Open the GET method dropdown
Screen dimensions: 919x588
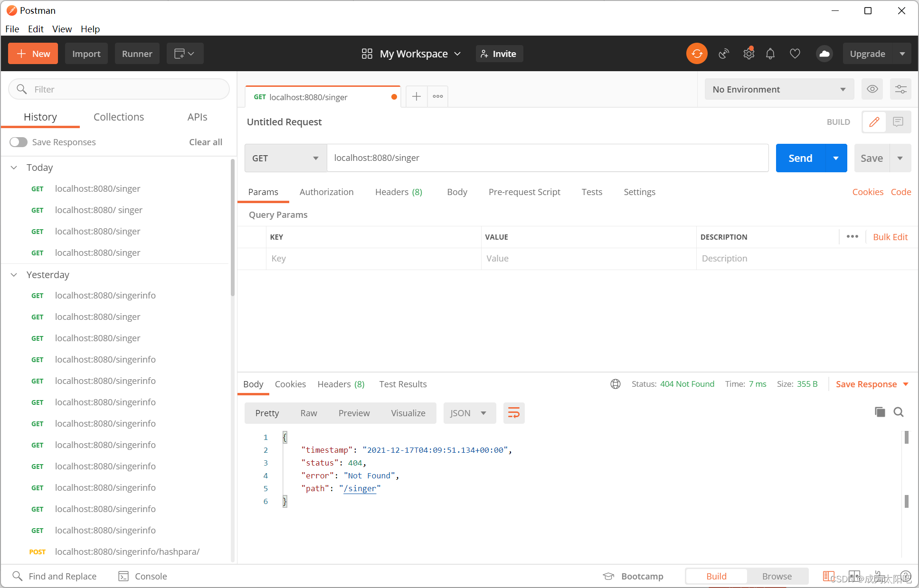(285, 158)
